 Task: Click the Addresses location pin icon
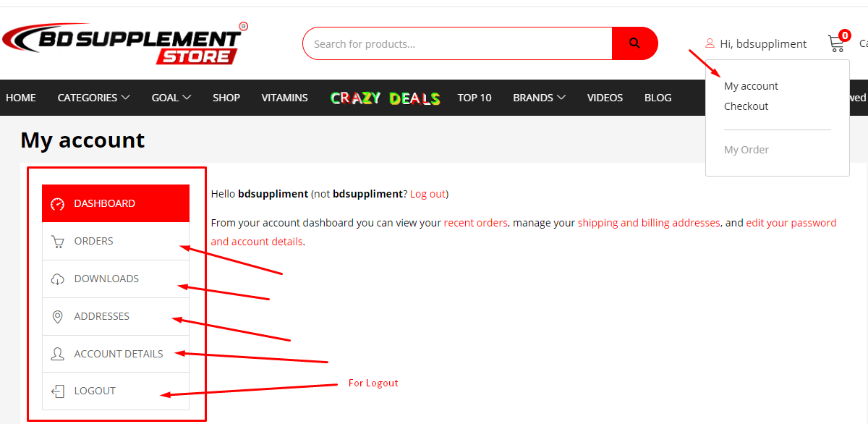pyautogui.click(x=58, y=317)
